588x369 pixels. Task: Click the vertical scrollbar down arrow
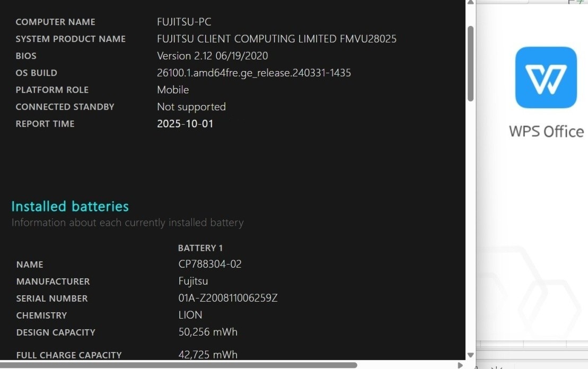coord(470,355)
